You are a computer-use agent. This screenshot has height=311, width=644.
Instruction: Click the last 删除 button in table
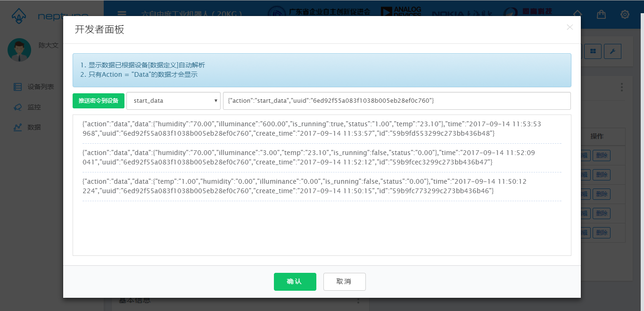tap(601, 233)
